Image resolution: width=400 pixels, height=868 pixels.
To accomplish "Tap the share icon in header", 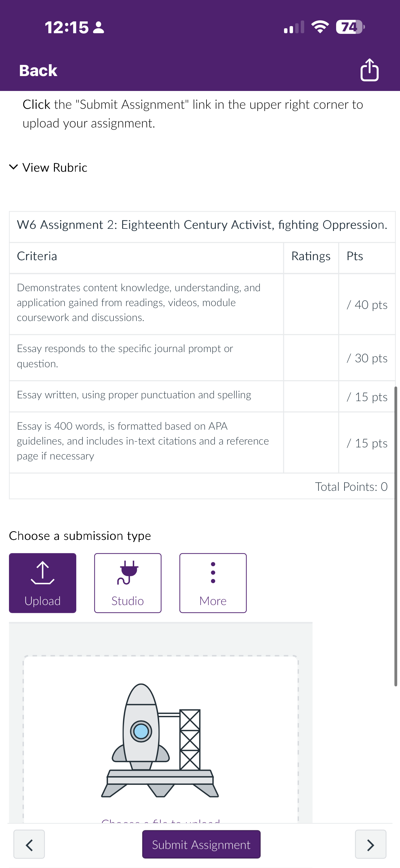I will point(369,70).
